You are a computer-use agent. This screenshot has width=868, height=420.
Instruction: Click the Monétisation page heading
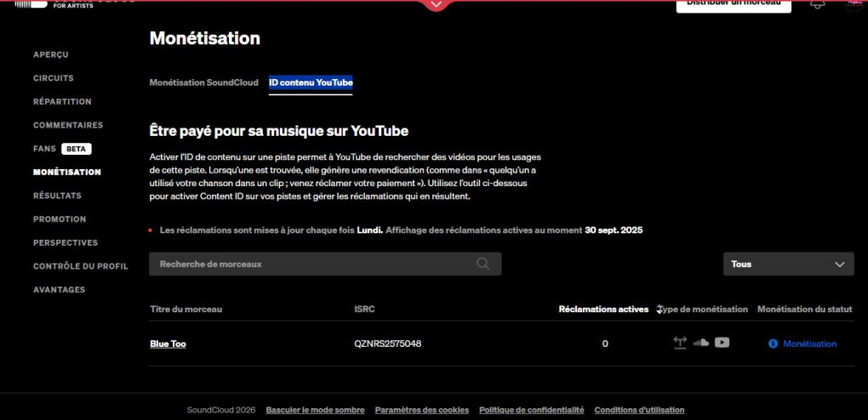click(205, 38)
